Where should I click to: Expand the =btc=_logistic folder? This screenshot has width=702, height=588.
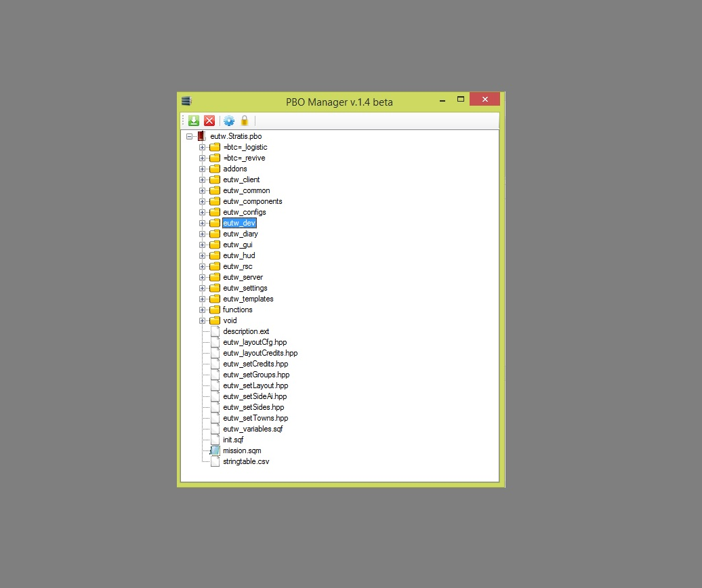pos(202,147)
